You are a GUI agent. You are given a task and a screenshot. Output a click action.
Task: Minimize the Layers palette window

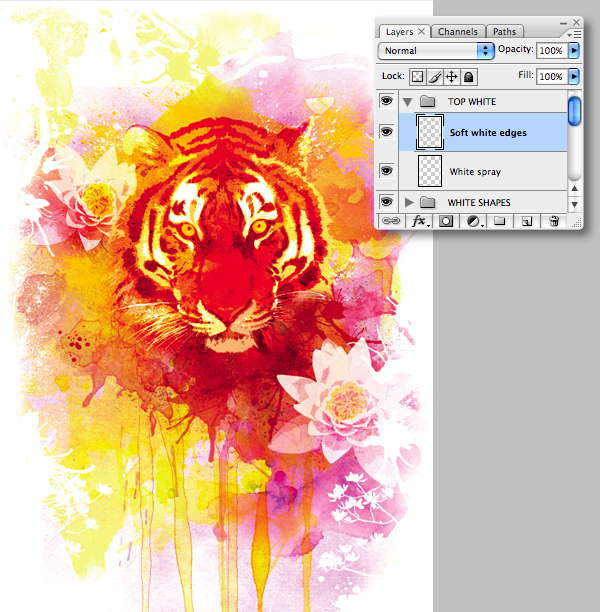pyautogui.click(x=563, y=23)
